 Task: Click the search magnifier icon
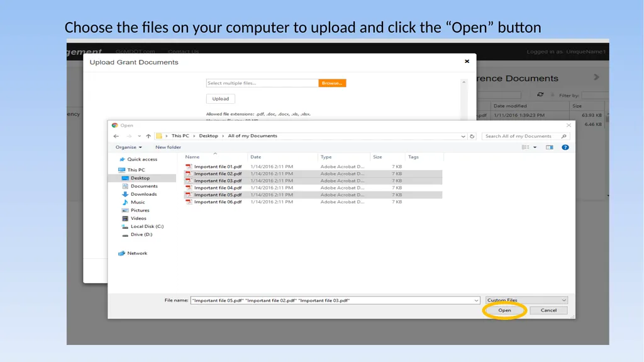(563, 136)
